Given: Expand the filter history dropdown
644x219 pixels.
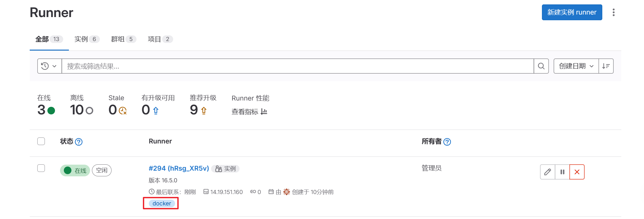Looking at the screenshot, I should tap(49, 66).
